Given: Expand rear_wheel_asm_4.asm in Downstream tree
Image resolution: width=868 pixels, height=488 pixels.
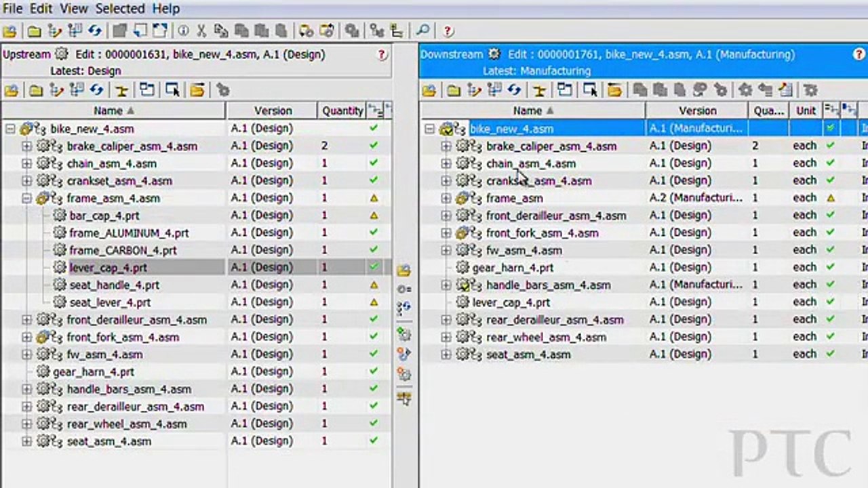Looking at the screenshot, I should click(x=446, y=337).
